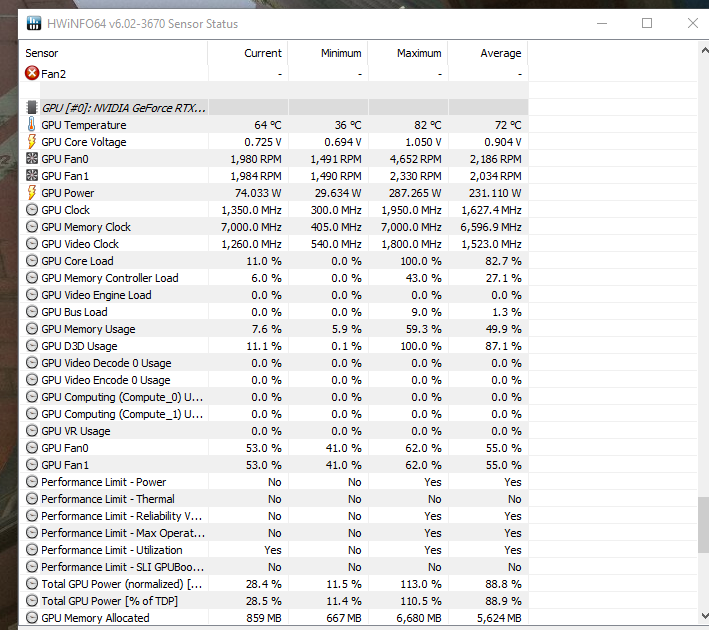Viewport: 709px width, 630px height.
Task: Click the circle icon beside GPU Core Load
Action: pos(32,261)
